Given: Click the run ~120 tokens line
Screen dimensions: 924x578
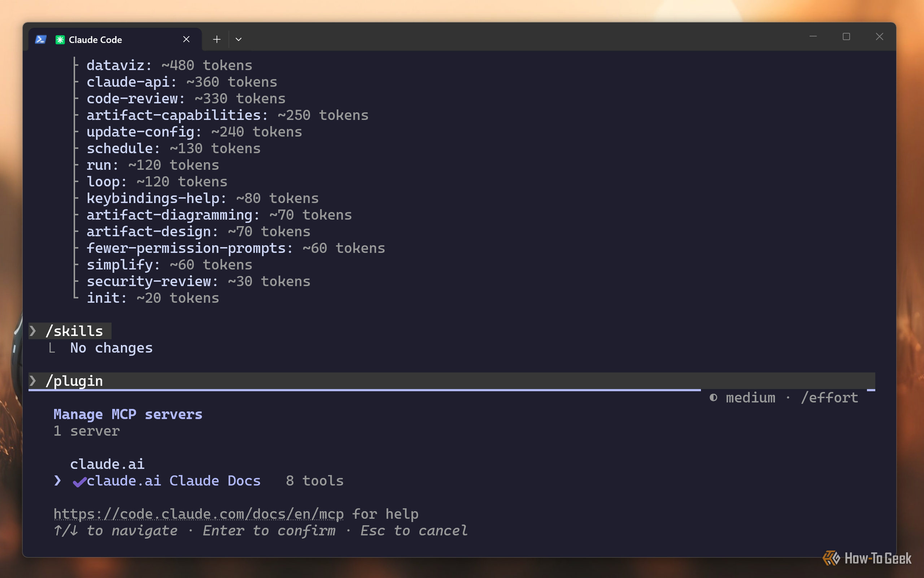Looking at the screenshot, I should [153, 165].
